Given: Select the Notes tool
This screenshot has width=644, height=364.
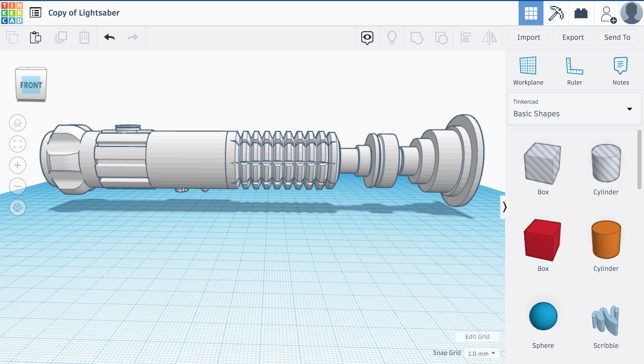Looking at the screenshot, I should pyautogui.click(x=621, y=71).
